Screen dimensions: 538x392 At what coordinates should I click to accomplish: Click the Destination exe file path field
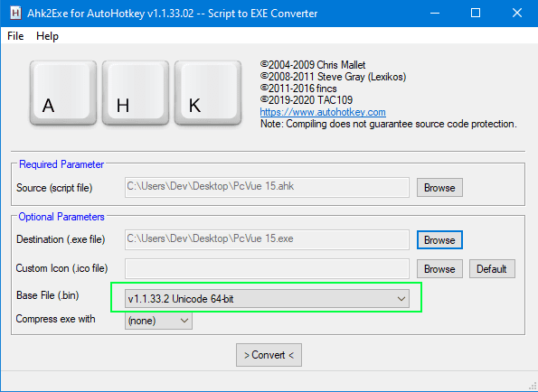[x=267, y=239]
